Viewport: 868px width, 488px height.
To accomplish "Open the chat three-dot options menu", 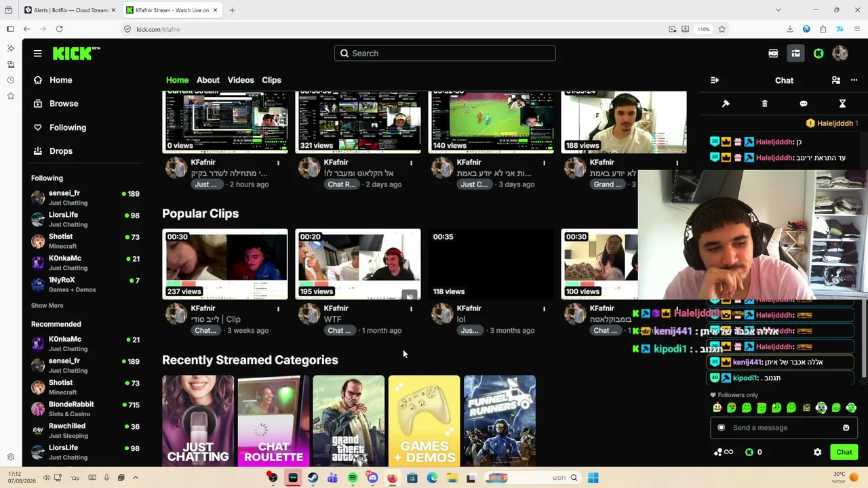I will 854,81.
